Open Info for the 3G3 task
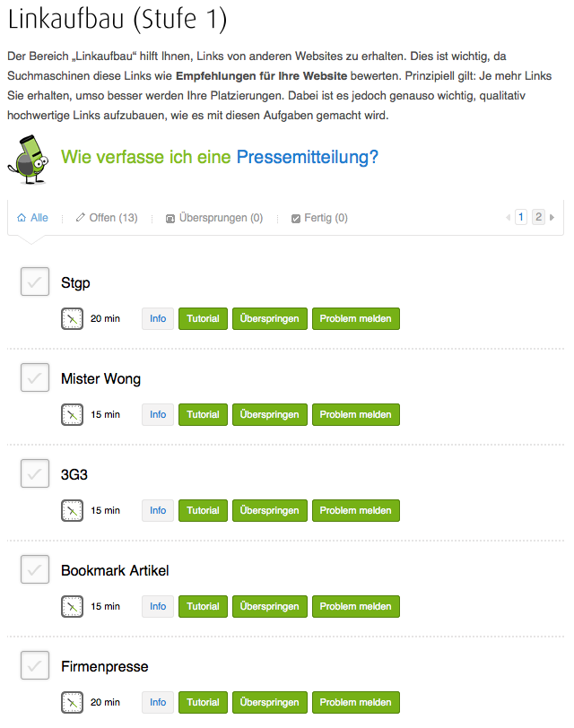This screenshot has width=574, height=728. click(158, 510)
